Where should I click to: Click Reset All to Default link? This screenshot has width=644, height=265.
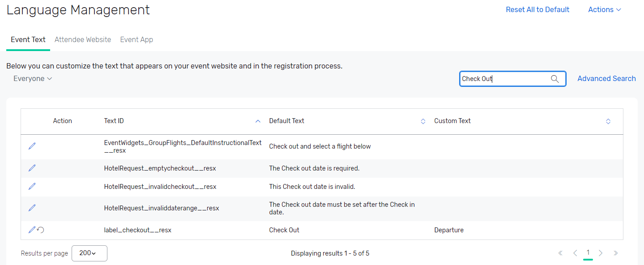pyautogui.click(x=537, y=9)
